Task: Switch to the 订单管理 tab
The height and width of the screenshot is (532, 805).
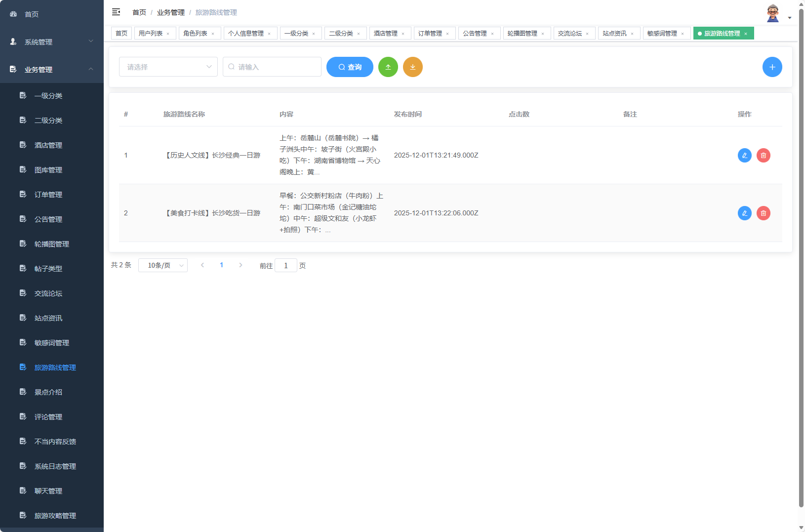Action: (431, 33)
